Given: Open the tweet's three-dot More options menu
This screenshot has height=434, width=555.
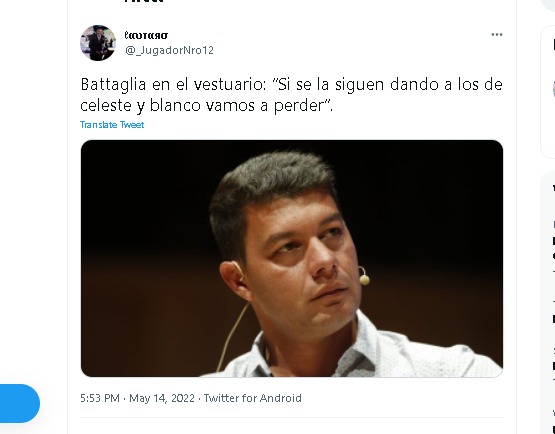Looking at the screenshot, I should click(x=497, y=35).
